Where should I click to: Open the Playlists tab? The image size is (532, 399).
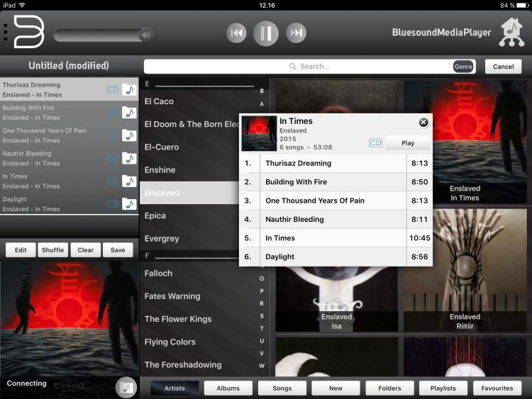pyautogui.click(x=443, y=388)
